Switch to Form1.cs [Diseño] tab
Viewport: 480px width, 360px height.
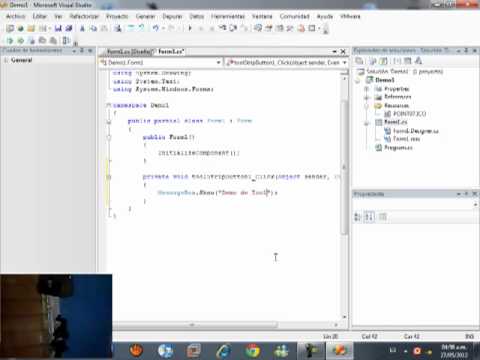coord(130,52)
